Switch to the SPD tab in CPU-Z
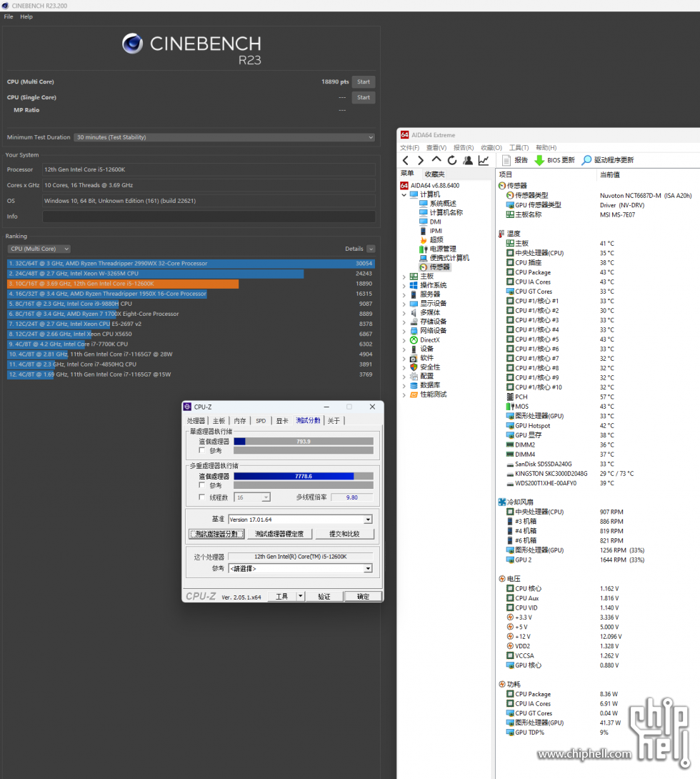Screen dimensions: 700x779 click(x=261, y=421)
